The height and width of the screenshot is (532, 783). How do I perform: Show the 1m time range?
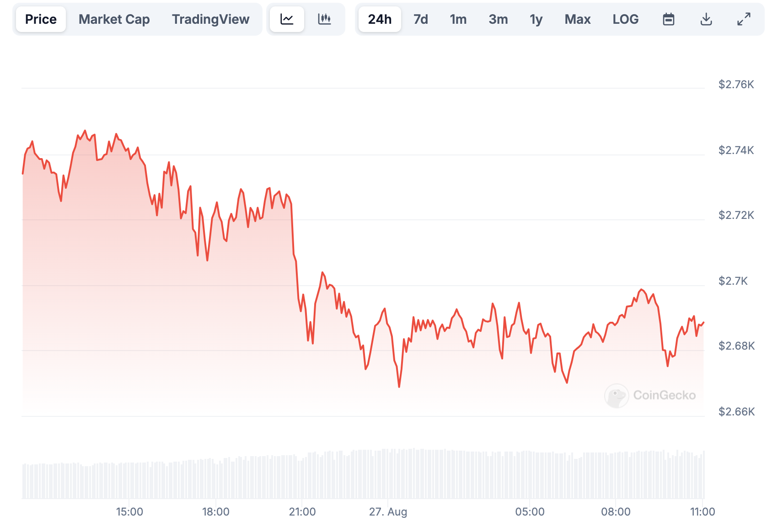(x=458, y=19)
